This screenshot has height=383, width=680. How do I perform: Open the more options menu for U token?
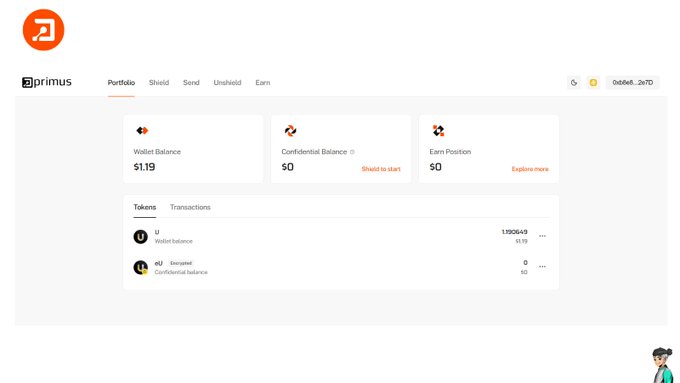point(542,236)
